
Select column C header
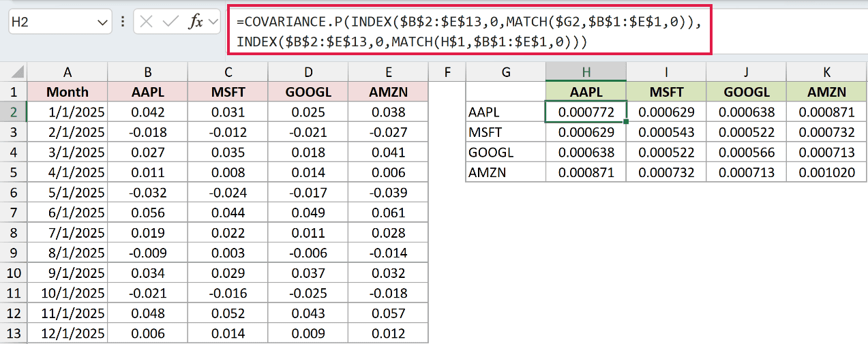[228, 72]
